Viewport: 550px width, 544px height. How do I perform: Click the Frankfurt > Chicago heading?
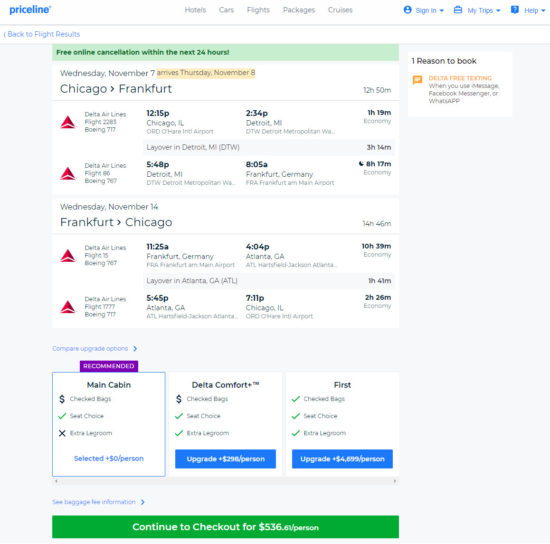coord(116,222)
